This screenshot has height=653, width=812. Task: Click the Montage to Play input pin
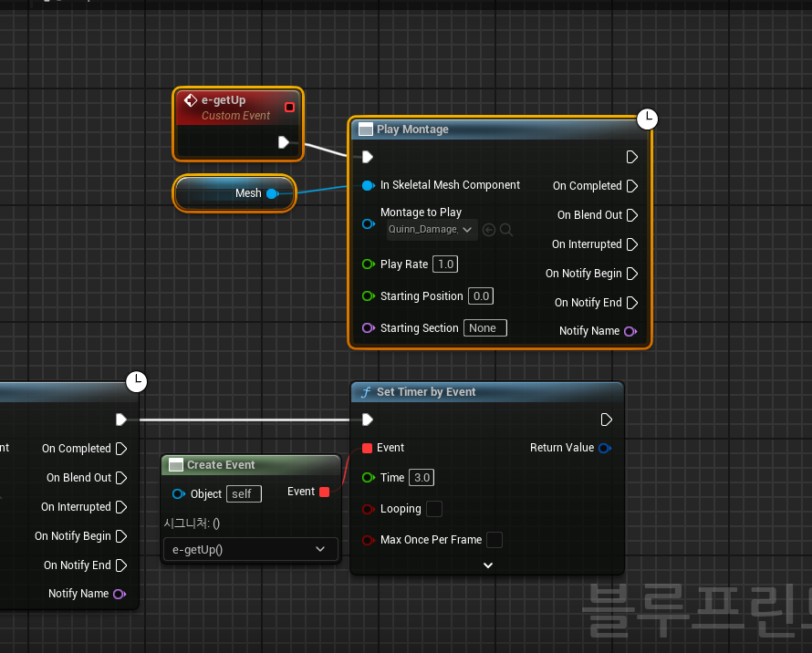369,223
